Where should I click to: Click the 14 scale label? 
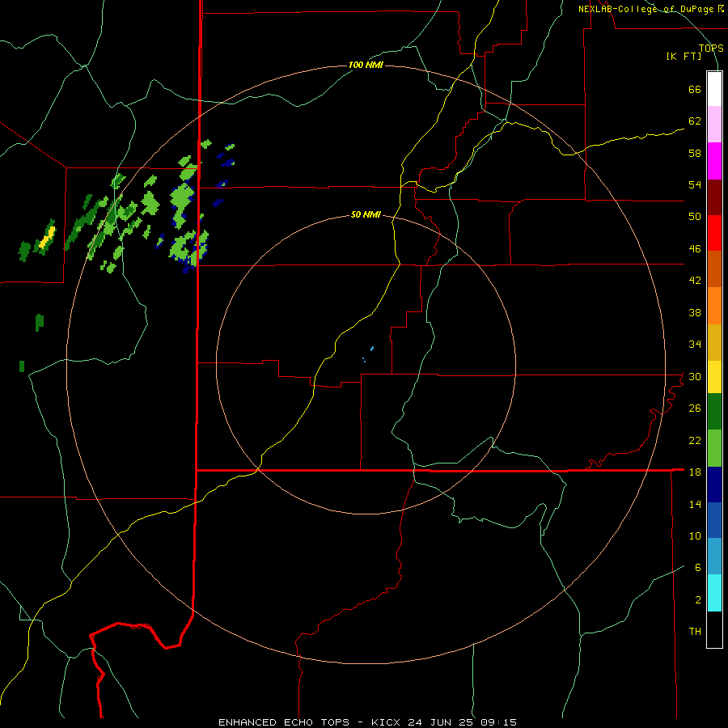[695, 504]
